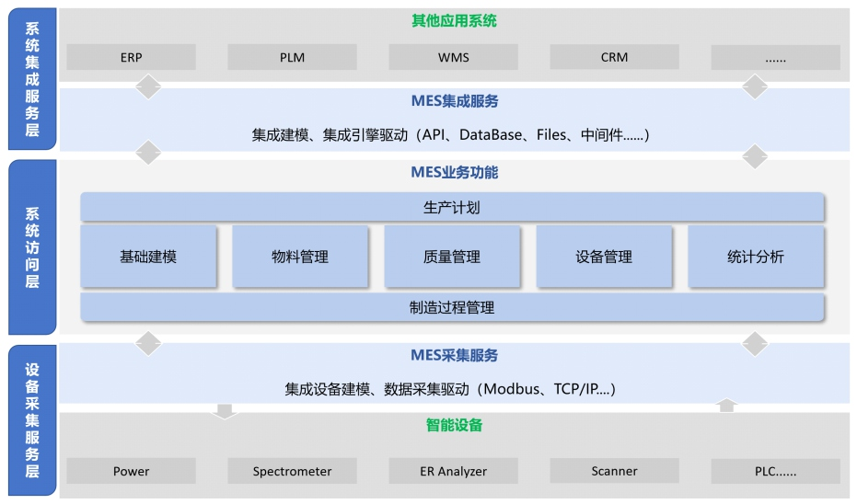Image resolution: width=857 pixels, height=504 pixels.
Task: Click the PLM system box
Action: pyautogui.click(x=293, y=57)
